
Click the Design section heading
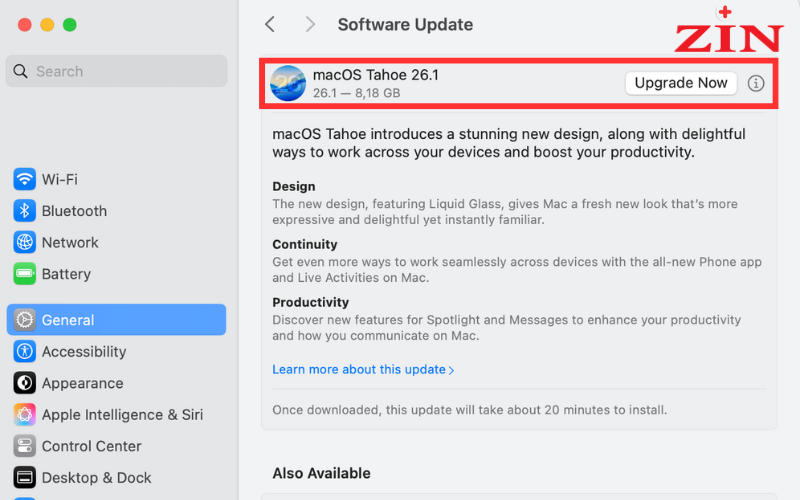pos(293,186)
